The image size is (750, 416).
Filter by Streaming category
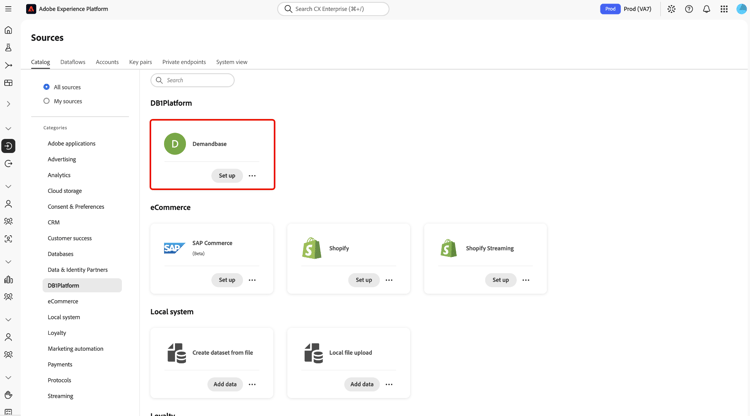pos(60,396)
